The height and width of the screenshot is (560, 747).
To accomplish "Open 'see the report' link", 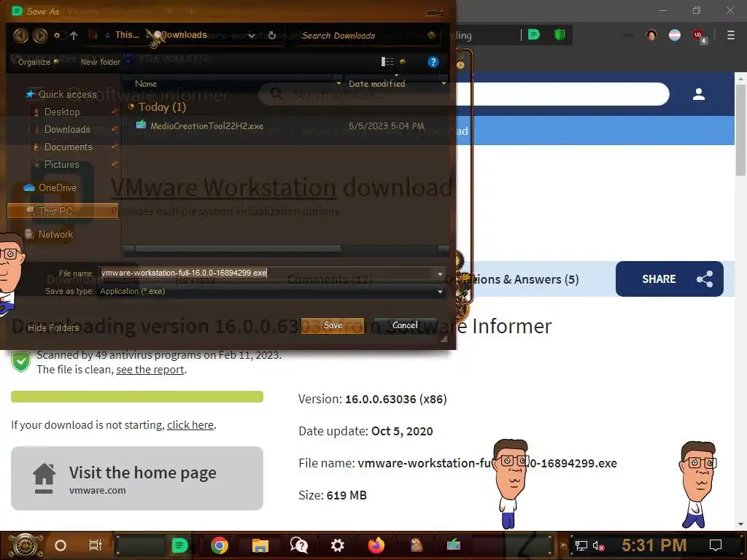I will (150, 370).
